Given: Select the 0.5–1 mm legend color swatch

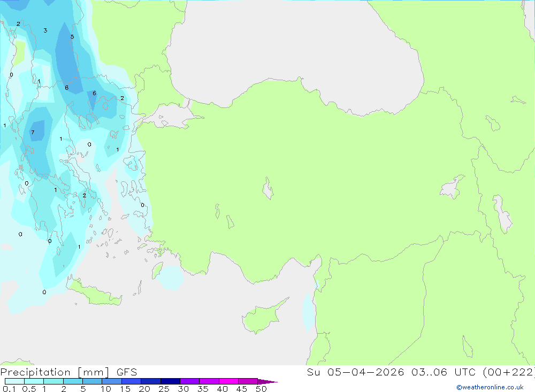Looking at the screenshot, I should [34, 381].
